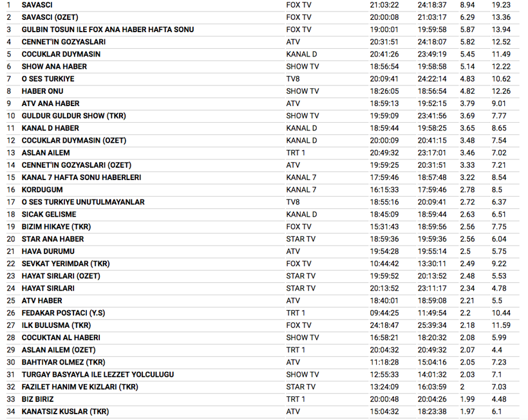This screenshot has width=528, height=420.
Task: Select the KORDUGUM program title
Action: pos(42,190)
